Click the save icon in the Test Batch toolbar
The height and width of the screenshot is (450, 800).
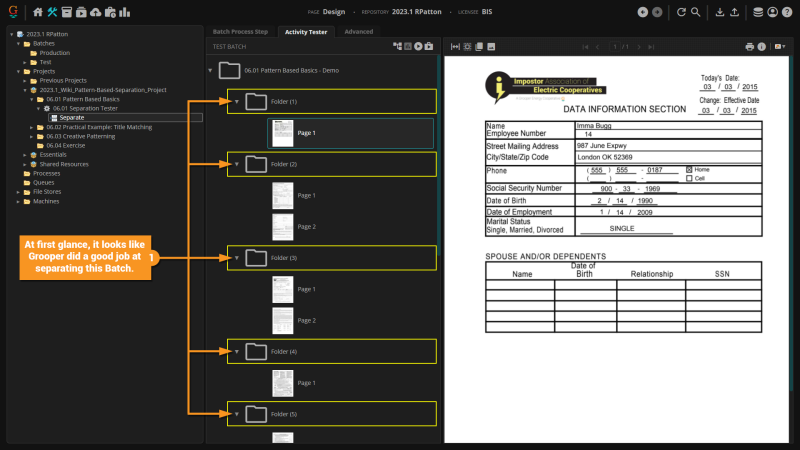408,46
